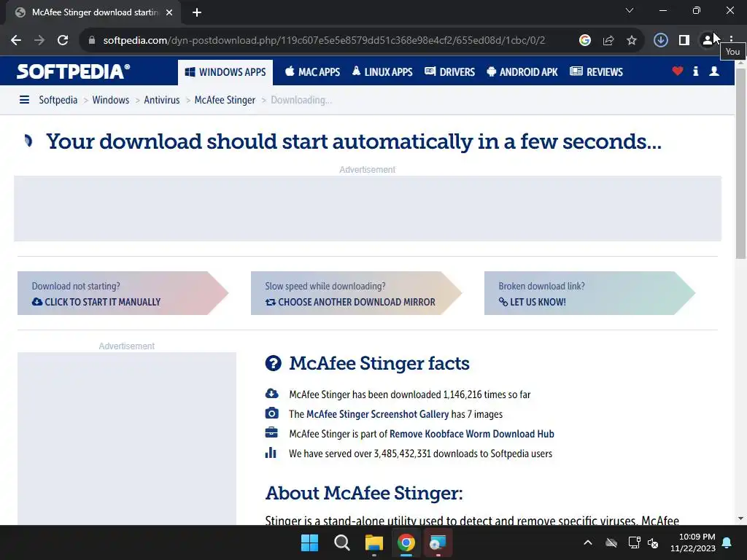Open Windows taskbar search

pyautogui.click(x=342, y=542)
